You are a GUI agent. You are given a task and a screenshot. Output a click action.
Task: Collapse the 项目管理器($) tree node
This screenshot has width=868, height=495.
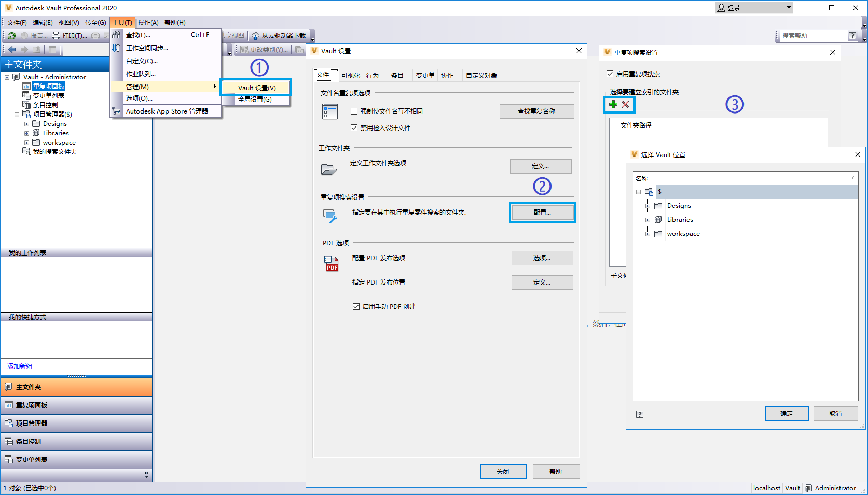[17, 115]
